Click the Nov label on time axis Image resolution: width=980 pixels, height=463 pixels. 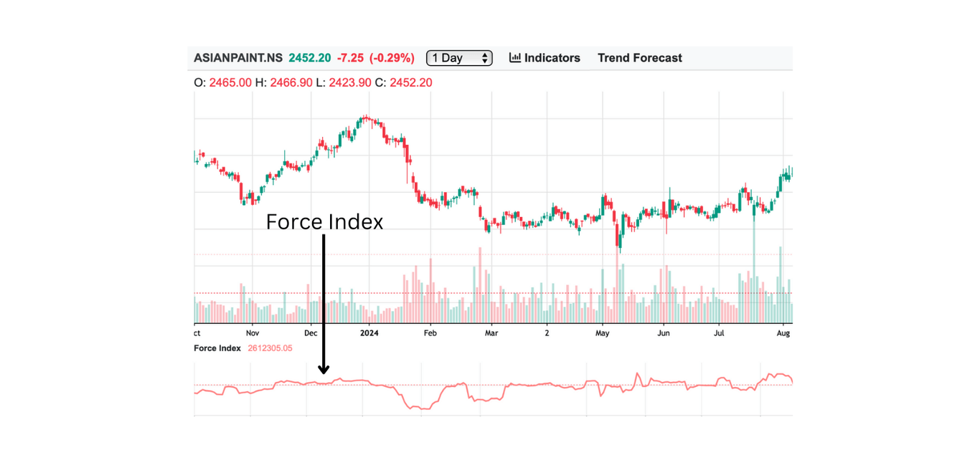tap(252, 333)
